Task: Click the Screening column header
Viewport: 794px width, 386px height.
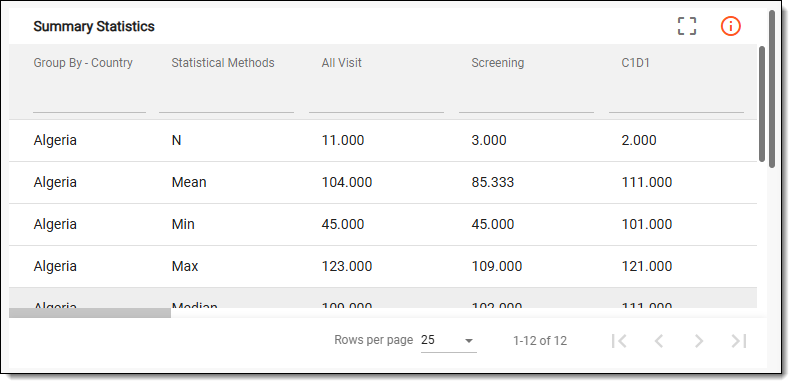Action: click(x=498, y=63)
